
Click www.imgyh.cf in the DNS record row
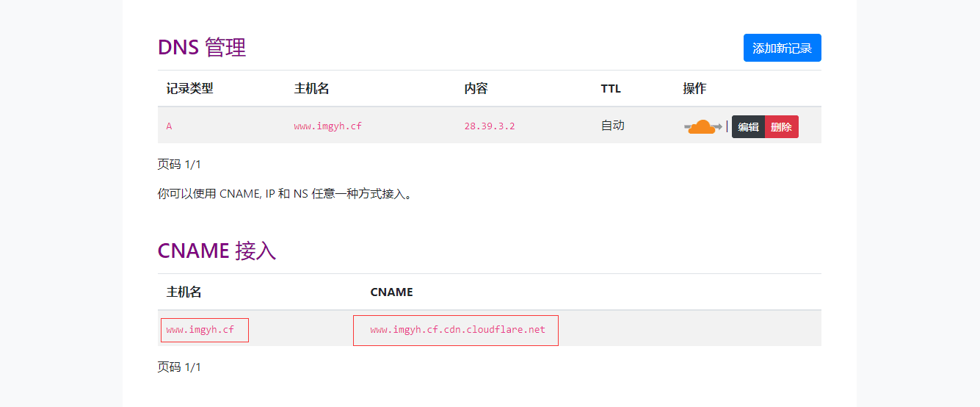pos(328,126)
